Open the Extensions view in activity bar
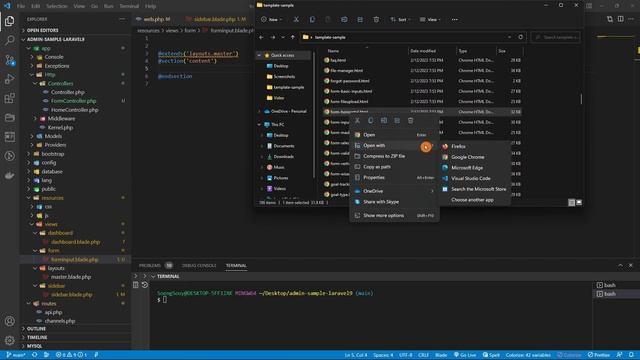This screenshot has height=360, width=640. 9,98
